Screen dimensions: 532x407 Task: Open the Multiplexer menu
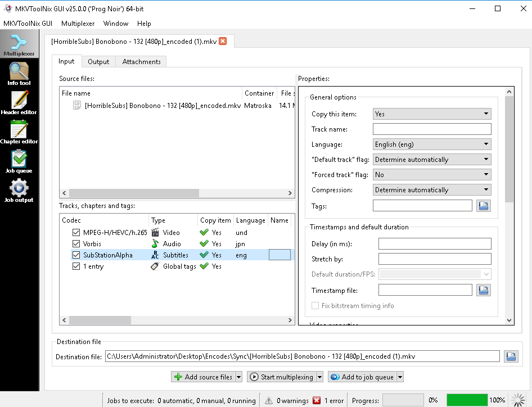[x=78, y=24]
